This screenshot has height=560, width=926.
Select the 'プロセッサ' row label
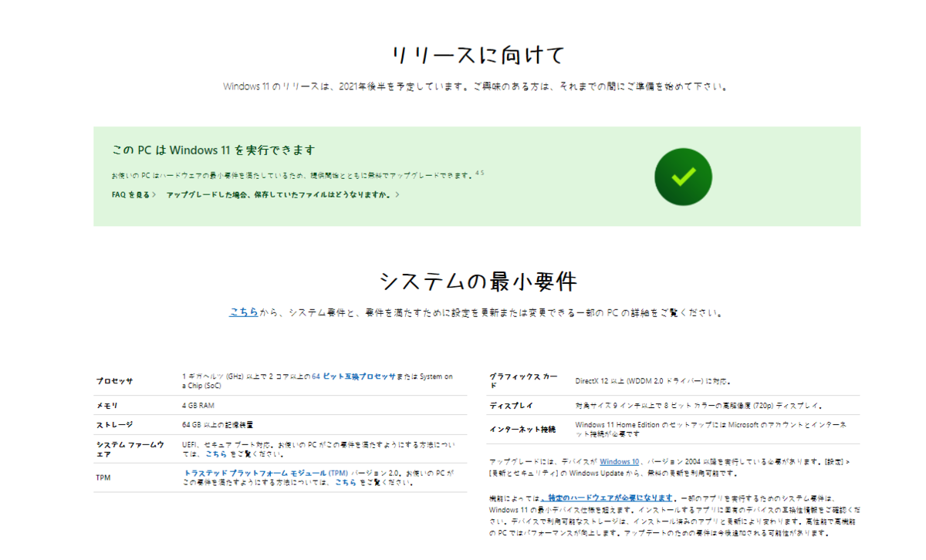click(x=115, y=381)
